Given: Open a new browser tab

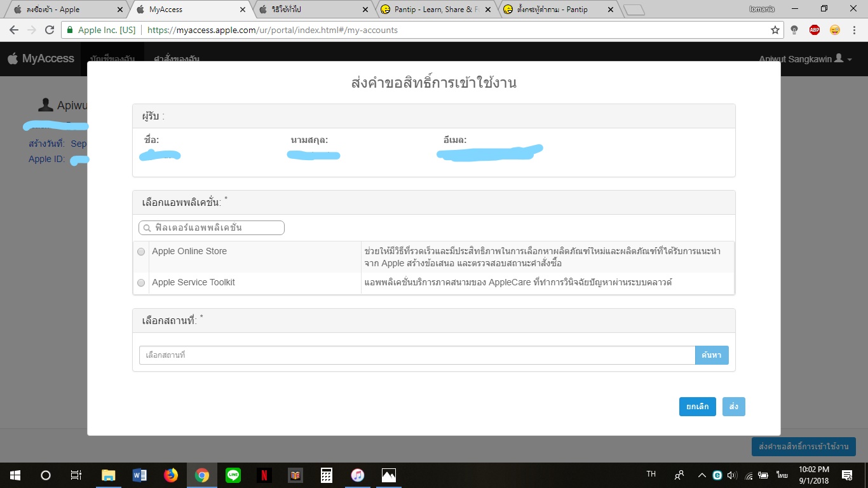Looking at the screenshot, I should [634, 10].
